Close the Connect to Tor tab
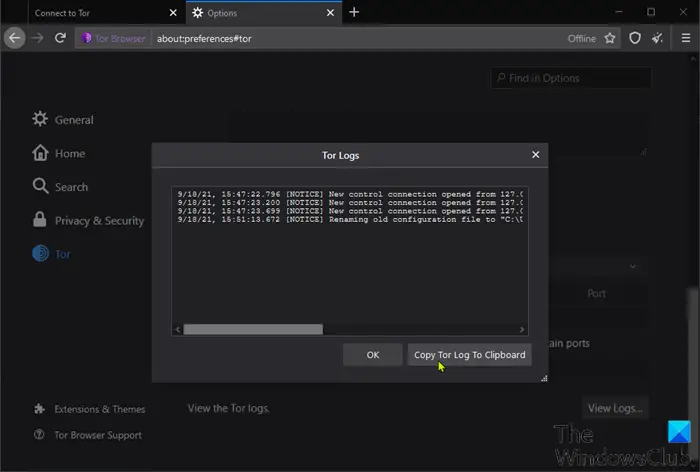 point(173,13)
